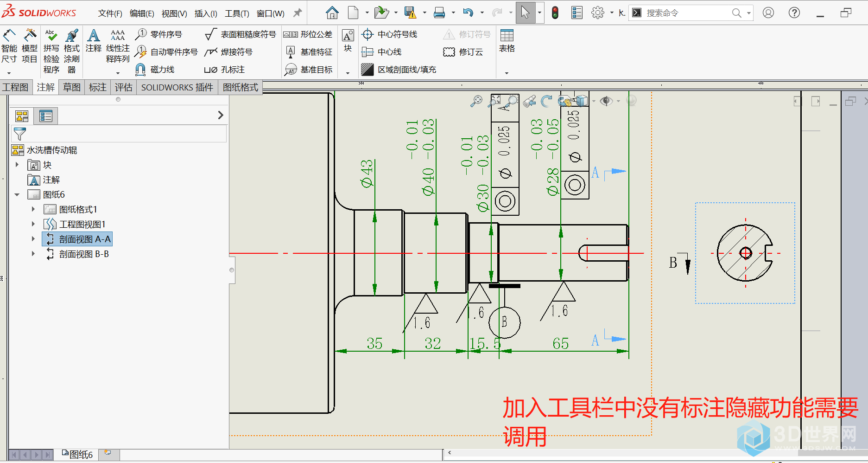Apply Area Hatch/Fill
This screenshot has height=463, width=868.
(399, 70)
